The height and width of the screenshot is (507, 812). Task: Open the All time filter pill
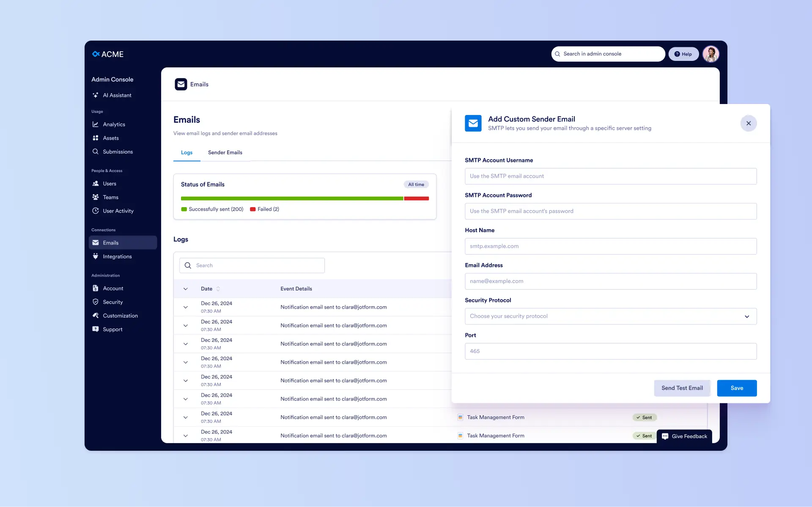pos(416,184)
